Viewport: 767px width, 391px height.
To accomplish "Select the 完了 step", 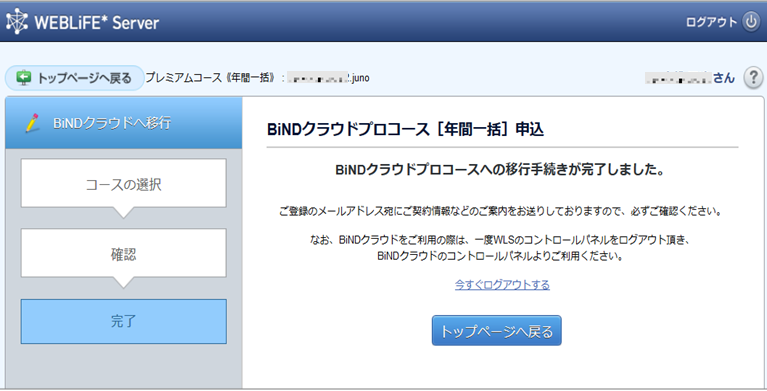I will (x=124, y=322).
